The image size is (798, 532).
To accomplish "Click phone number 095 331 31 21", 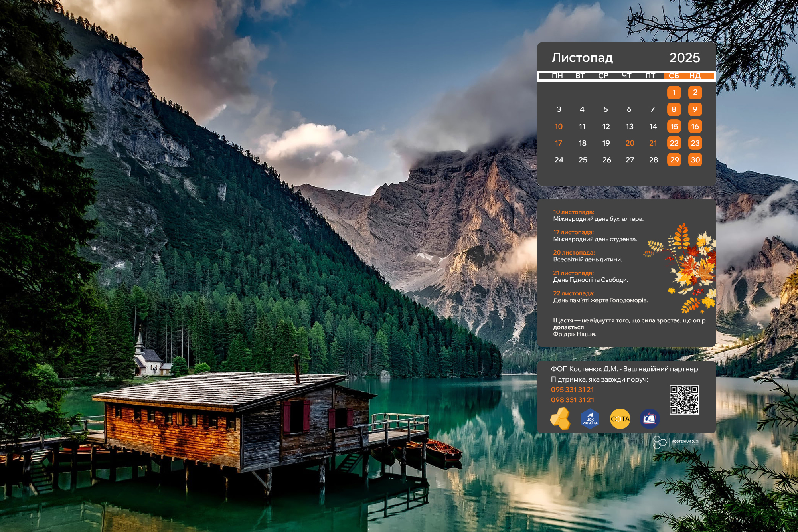I will [572, 390].
